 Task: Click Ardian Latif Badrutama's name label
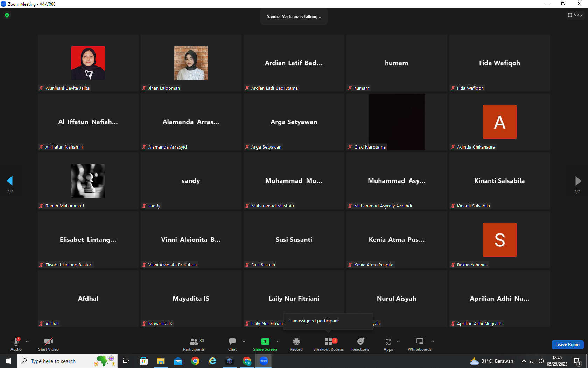click(274, 88)
